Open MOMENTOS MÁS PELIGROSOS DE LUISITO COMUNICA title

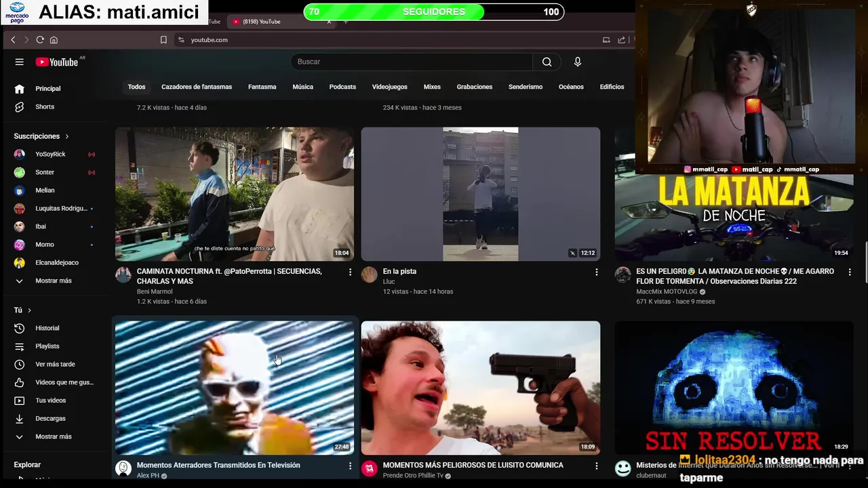point(473,466)
